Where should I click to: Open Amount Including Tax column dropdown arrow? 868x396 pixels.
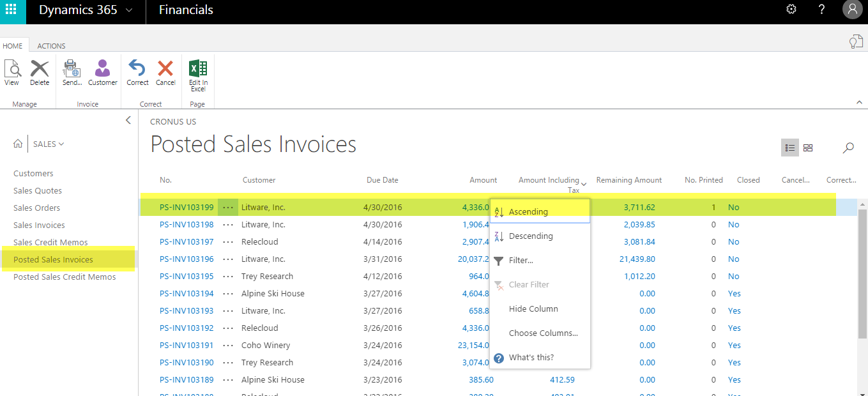(584, 185)
